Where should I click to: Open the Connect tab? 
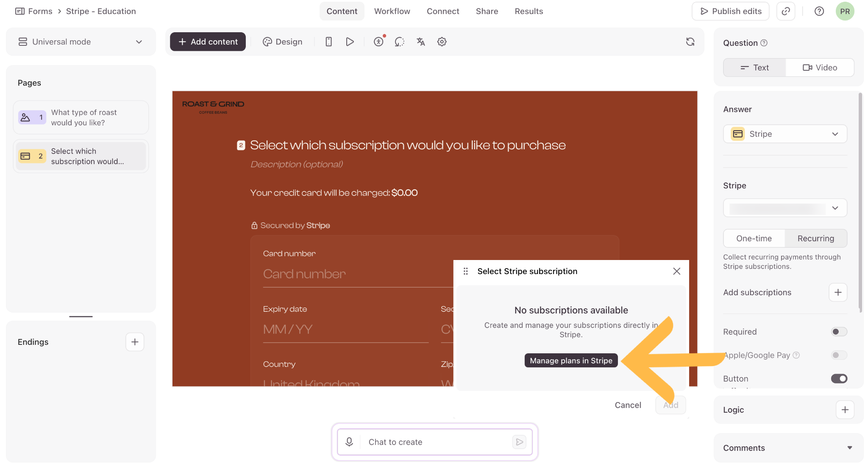point(443,11)
